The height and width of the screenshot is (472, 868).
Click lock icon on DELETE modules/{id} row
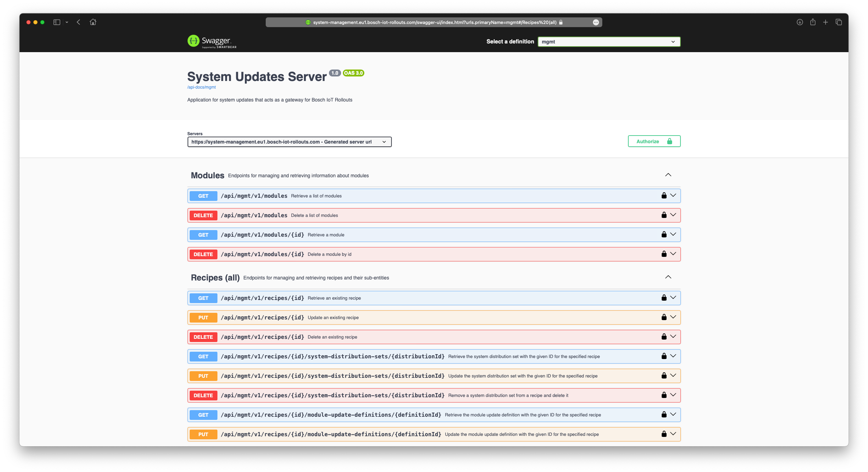click(664, 254)
